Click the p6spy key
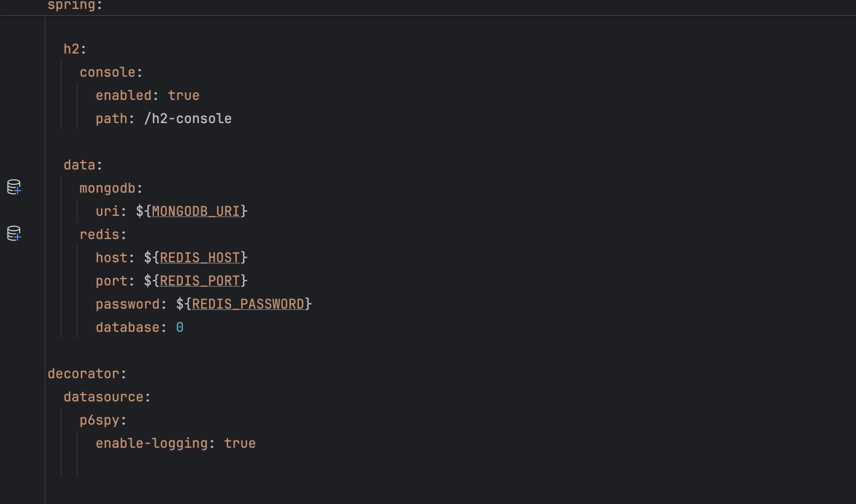 point(100,420)
